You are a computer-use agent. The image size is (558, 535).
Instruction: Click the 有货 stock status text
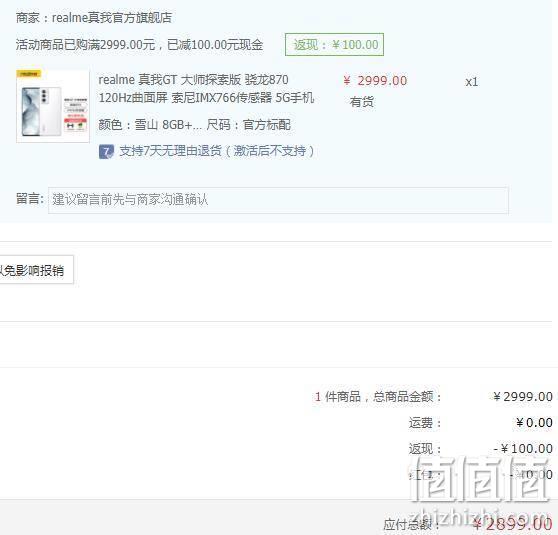click(362, 102)
